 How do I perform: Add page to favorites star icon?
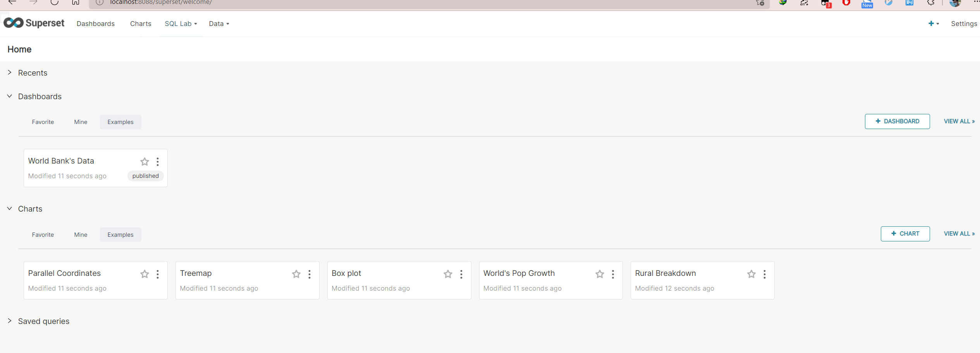tap(760, 2)
